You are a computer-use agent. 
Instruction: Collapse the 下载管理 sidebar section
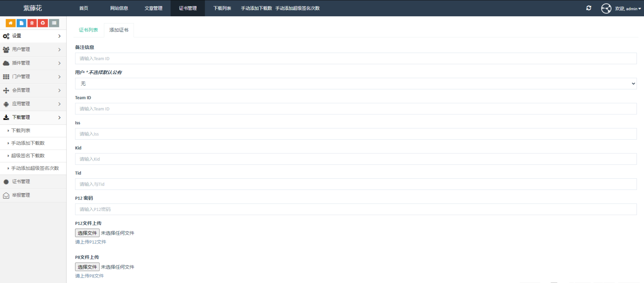tap(33, 117)
